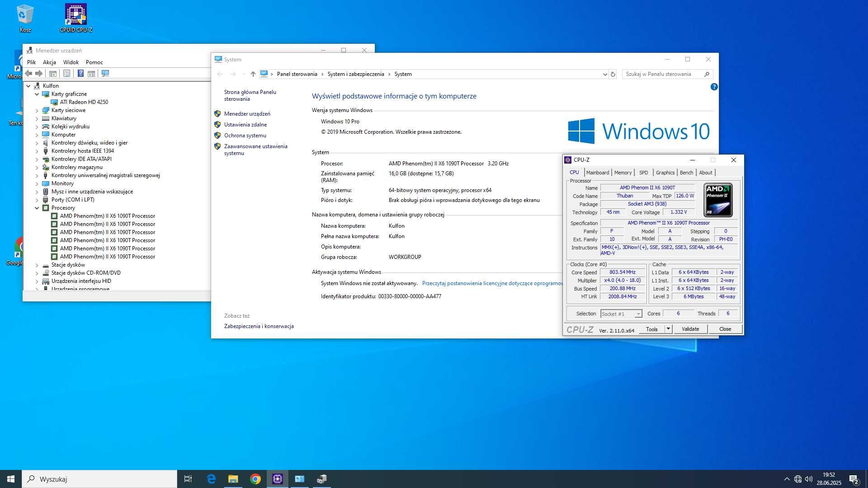Open the Menedżer urządzeń link in System sidebar
This screenshot has height=488, width=868.
247,114
